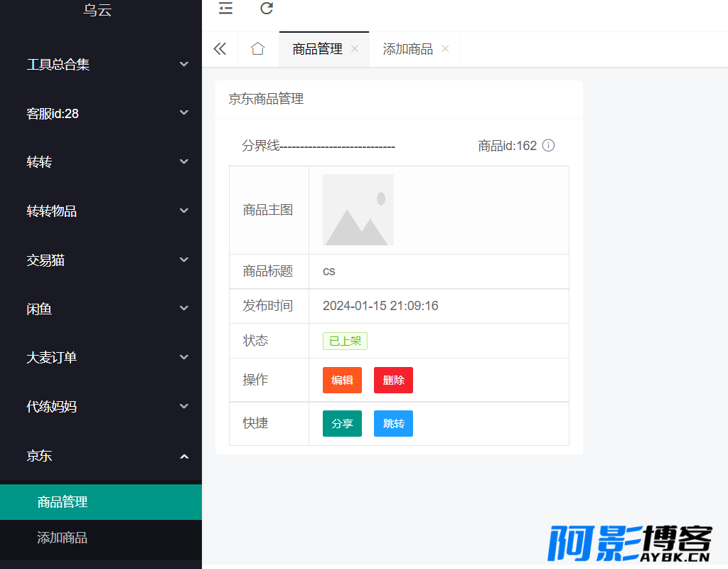Click the 商品主图 label cell
Screen dimensions: 728x569
[269, 210]
